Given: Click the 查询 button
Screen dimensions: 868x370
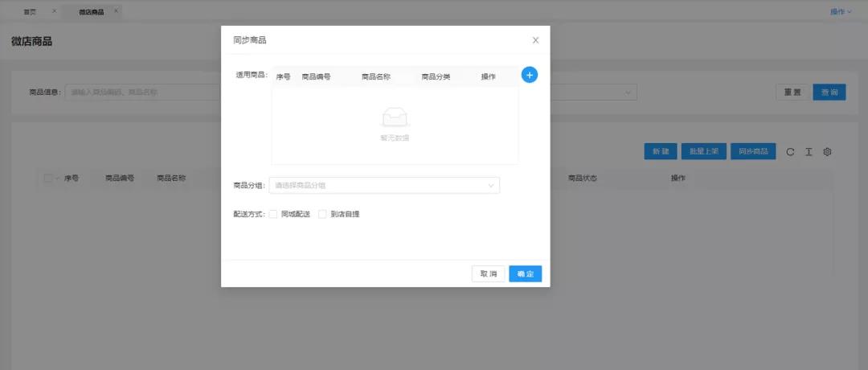Looking at the screenshot, I should [829, 92].
